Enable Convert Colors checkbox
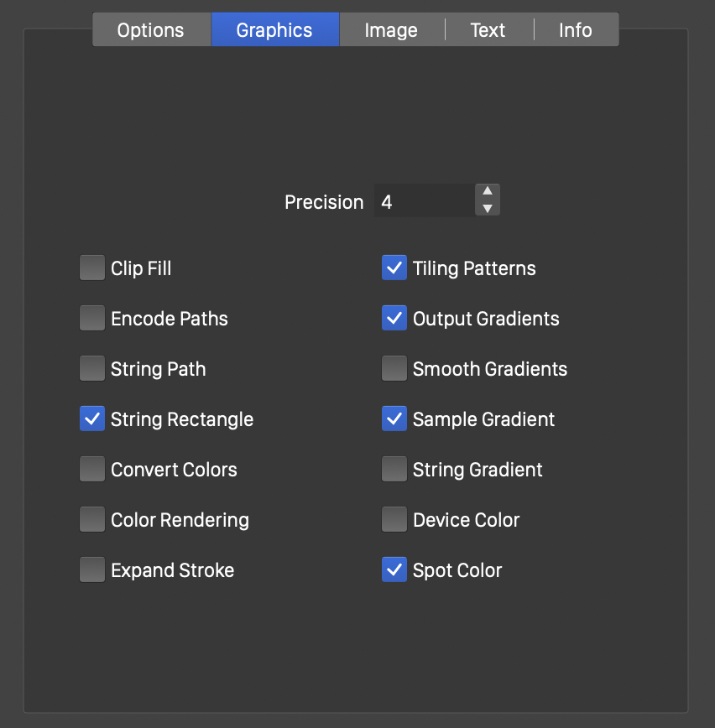The width and height of the screenshot is (715, 728). point(92,470)
